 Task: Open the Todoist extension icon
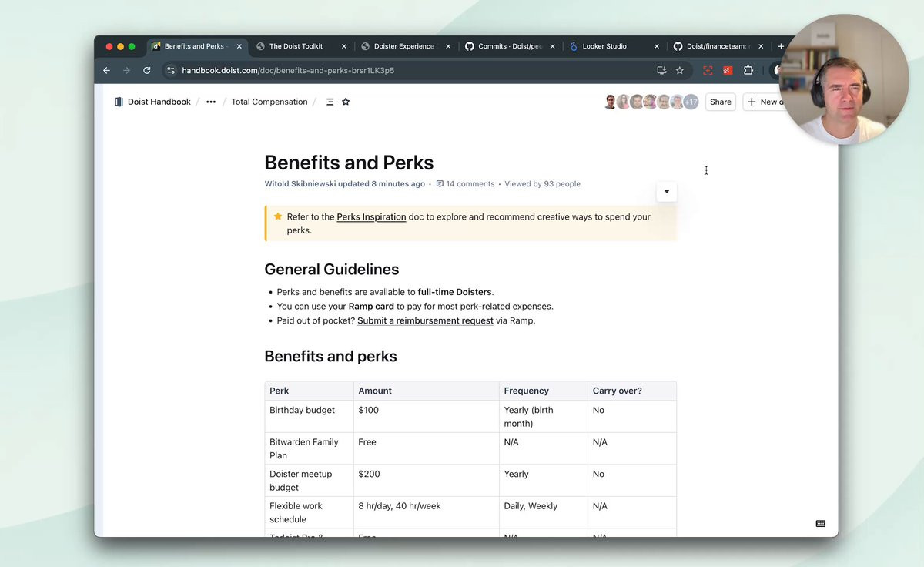728,70
